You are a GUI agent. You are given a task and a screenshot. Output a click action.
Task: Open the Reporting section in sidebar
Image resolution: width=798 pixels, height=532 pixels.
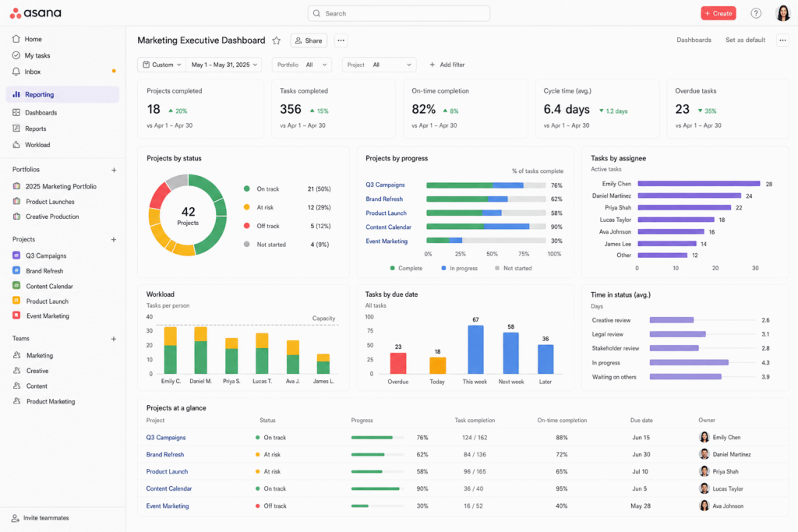(x=62, y=94)
